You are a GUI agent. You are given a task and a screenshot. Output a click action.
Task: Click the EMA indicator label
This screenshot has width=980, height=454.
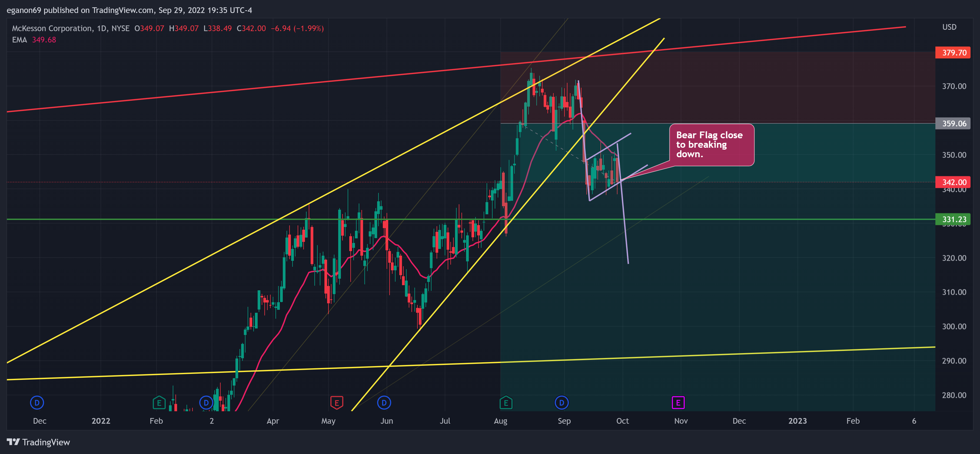[19, 40]
